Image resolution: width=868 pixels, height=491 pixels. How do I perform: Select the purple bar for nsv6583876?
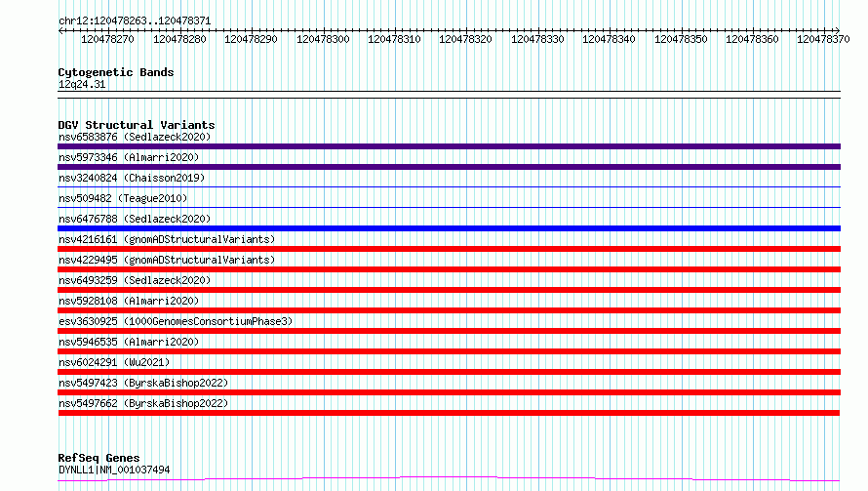tap(449, 146)
